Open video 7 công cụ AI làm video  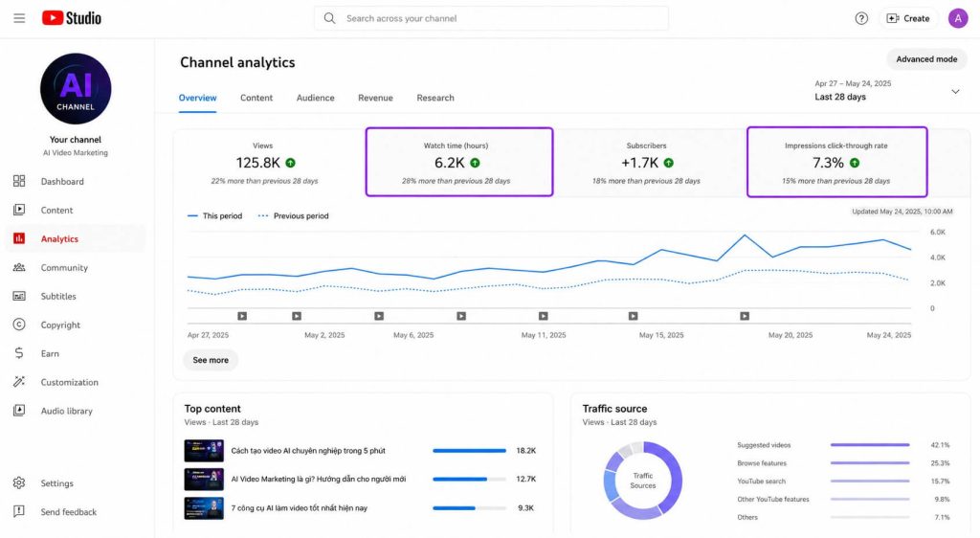(300, 508)
